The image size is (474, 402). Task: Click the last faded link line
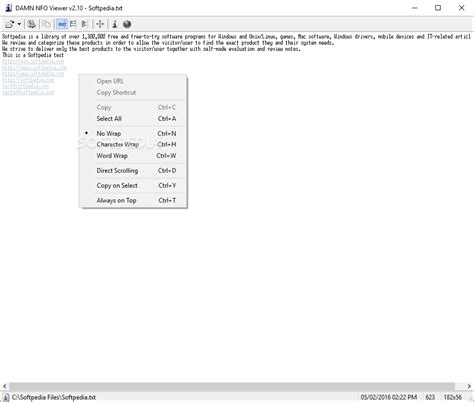click(x=28, y=92)
